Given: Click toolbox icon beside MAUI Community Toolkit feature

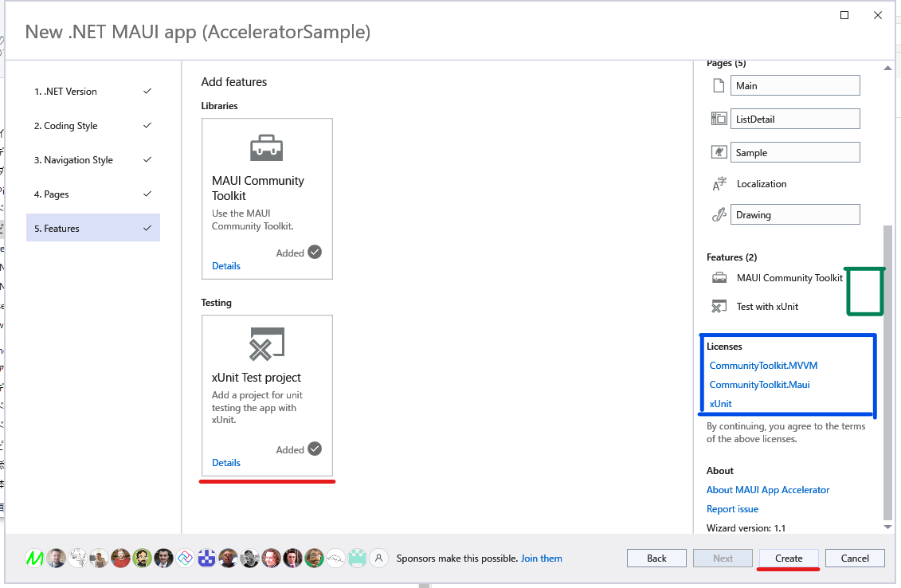Looking at the screenshot, I should click(x=719, y=278).
